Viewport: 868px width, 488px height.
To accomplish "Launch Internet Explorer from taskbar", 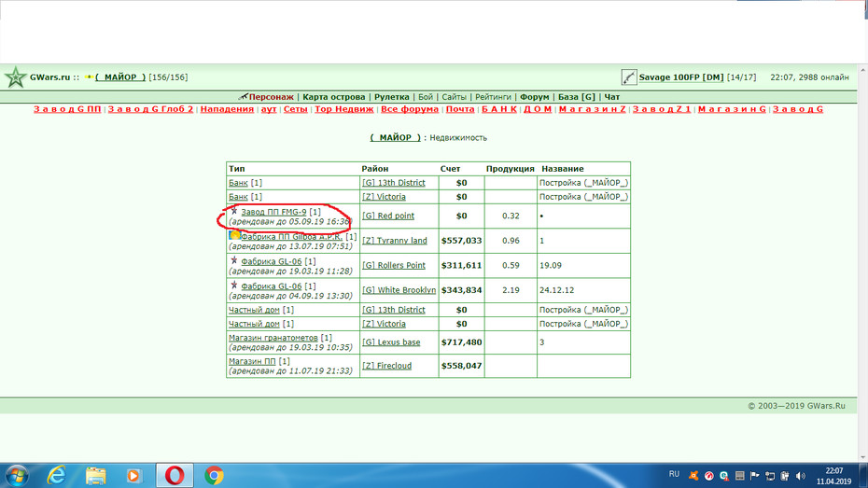I will coord(56,476).
